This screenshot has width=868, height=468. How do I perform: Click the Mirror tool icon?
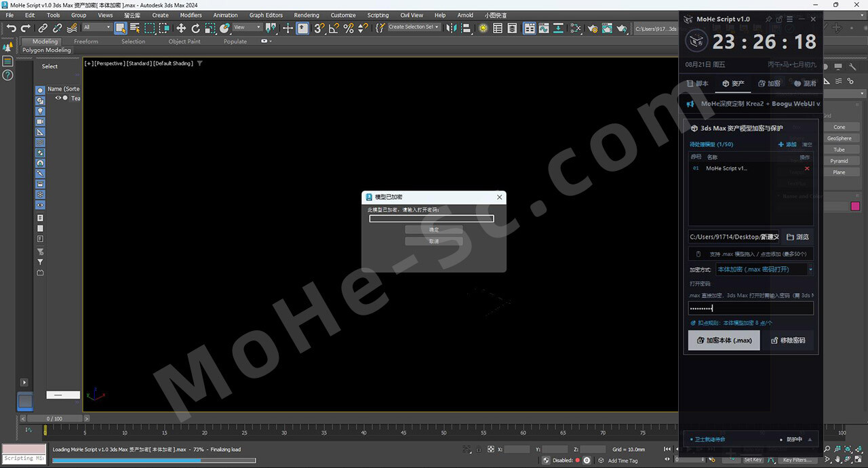tap(450, 28)
